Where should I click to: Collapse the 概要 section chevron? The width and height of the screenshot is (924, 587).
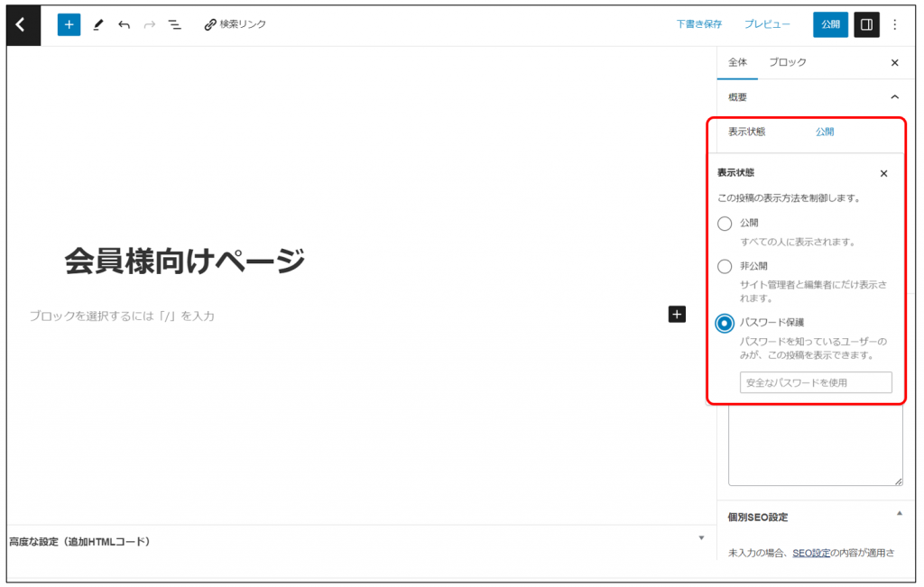click(894, 97)
